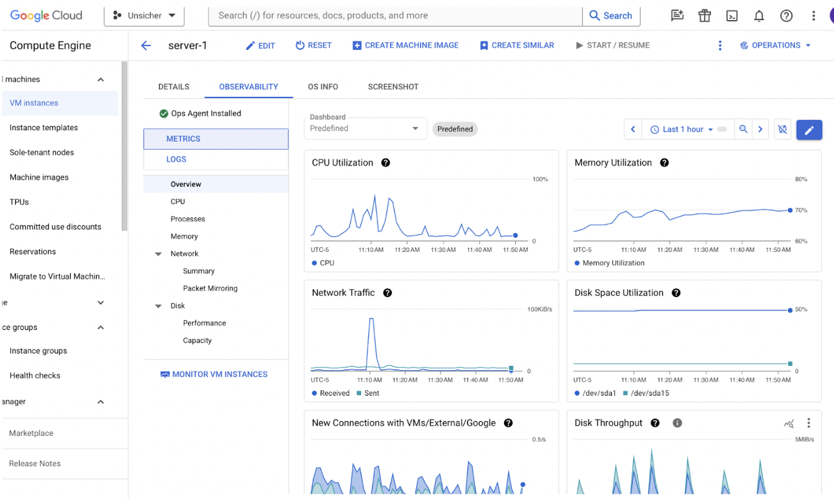The height and width of the screenshot is (504, 834).
Task: Toggle the /dev/sda1 legend series
Action: click(x=595, y=393)
